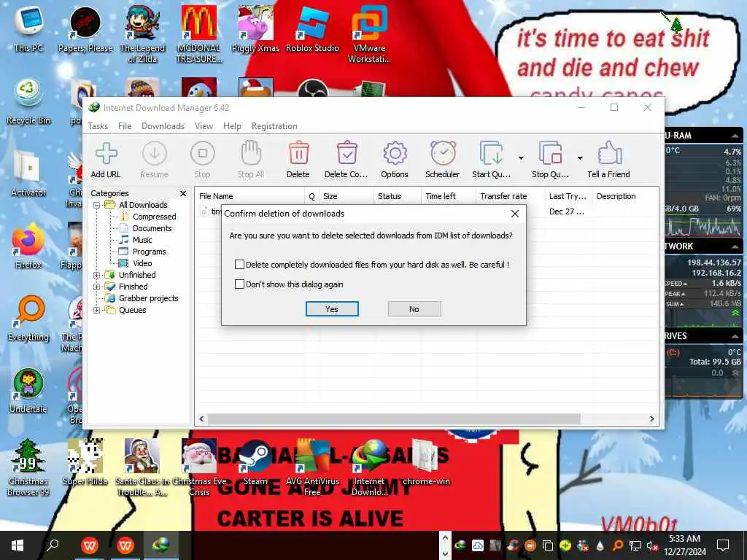Click the Stop Queue toolbar icon
The height and width of the screenshot is (560, 747).
pyautogui.click(x=550, y=153)
